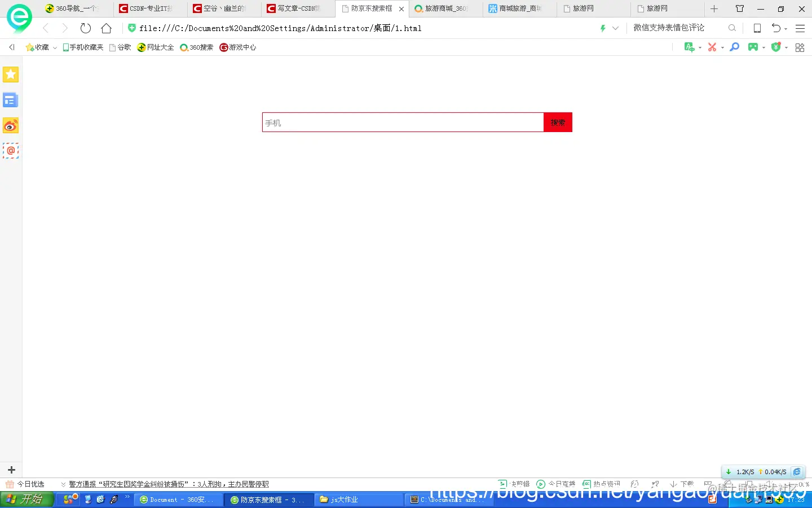
Task: Open the home page
Action: pyautogui.click(x=106, y=28)
